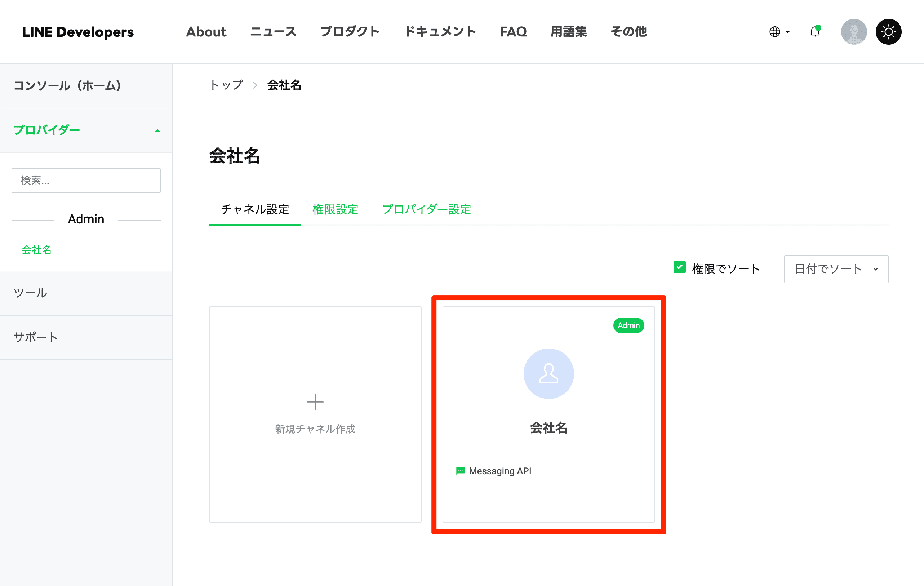
Task: Switch to the 権限設定 tab
Action: click(x=336, y=209)
